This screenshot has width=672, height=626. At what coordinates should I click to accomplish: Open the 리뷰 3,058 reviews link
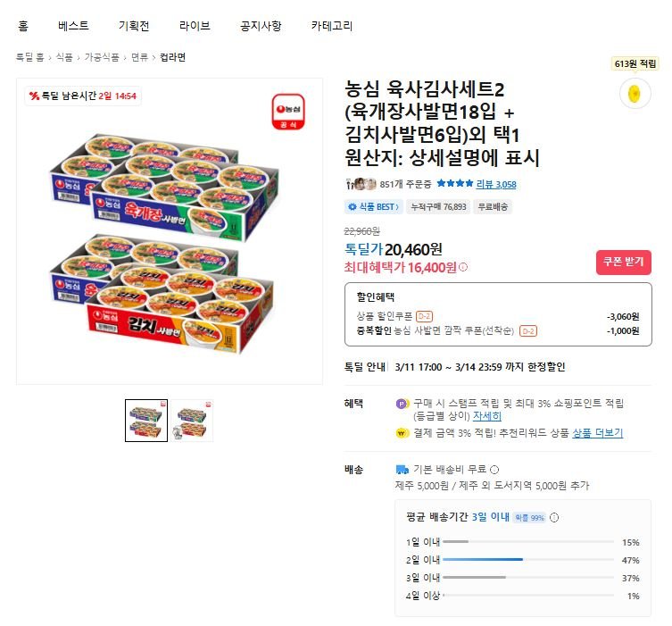(495, 185)
